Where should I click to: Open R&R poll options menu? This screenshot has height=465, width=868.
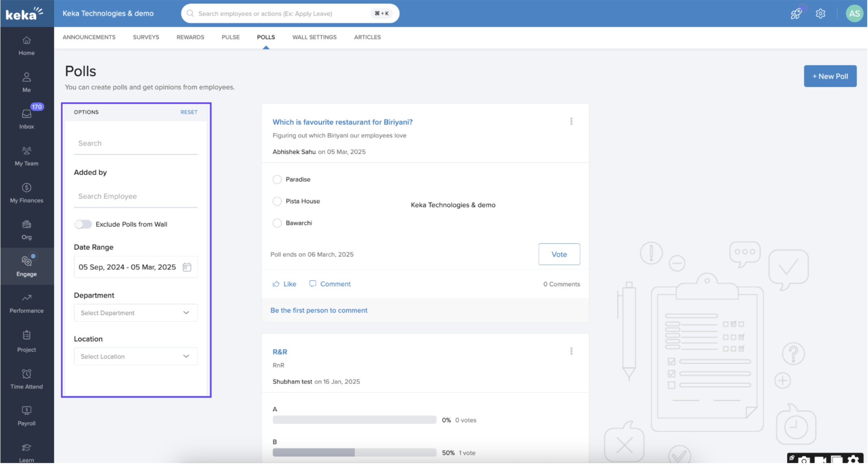pyautogui.click(x=571, y=351)
